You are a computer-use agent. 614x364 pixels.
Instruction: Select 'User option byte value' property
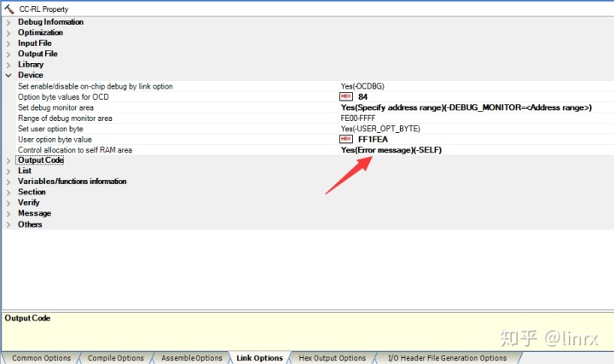click(x=55, y=139)
